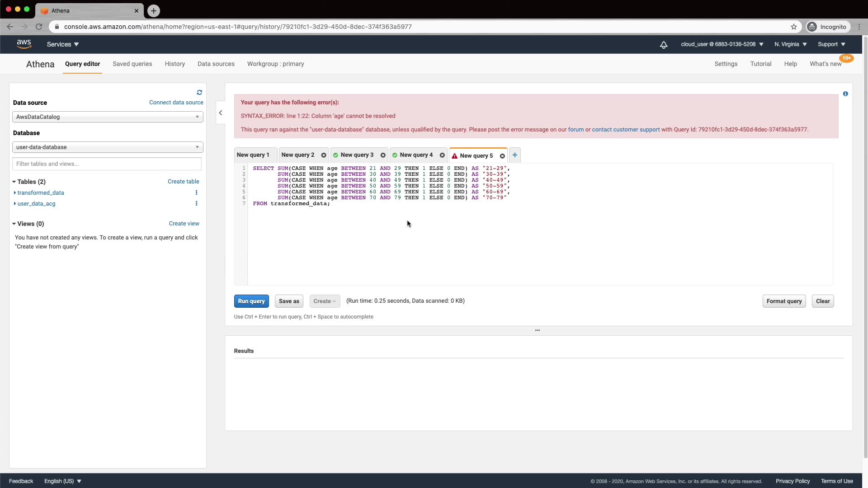
Task: Bookmark this page with star icon
Action: [x=793, y=27]
